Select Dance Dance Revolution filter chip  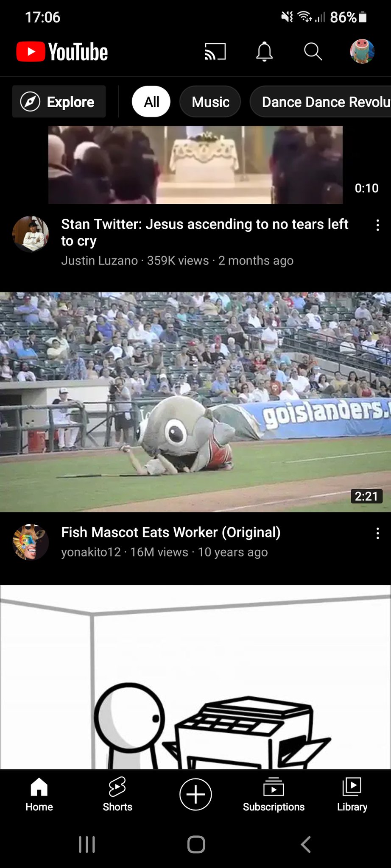pyautogui.click(x=321, y=102)
